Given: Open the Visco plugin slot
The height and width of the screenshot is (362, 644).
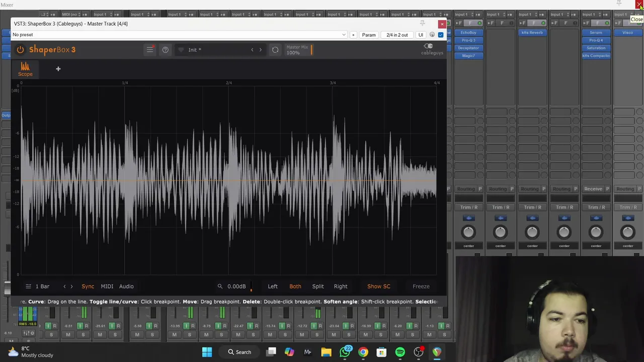Looking at the screenshot, I should click(x=627, y=33).
